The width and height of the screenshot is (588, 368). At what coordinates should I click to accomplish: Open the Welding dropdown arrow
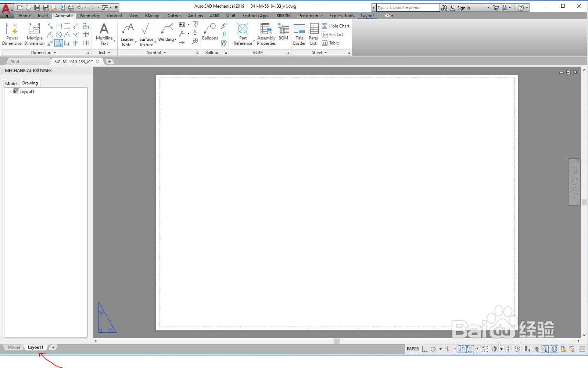coord(176,40)
